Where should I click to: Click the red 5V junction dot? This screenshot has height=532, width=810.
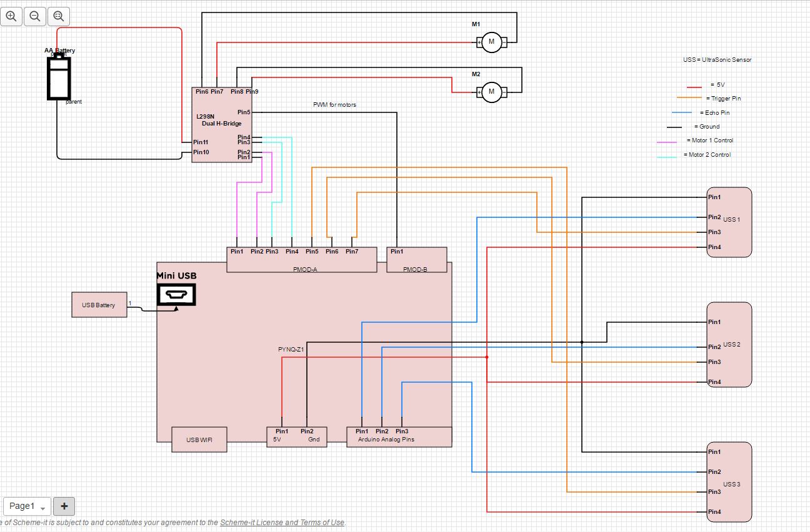click(x=487, y=357)
